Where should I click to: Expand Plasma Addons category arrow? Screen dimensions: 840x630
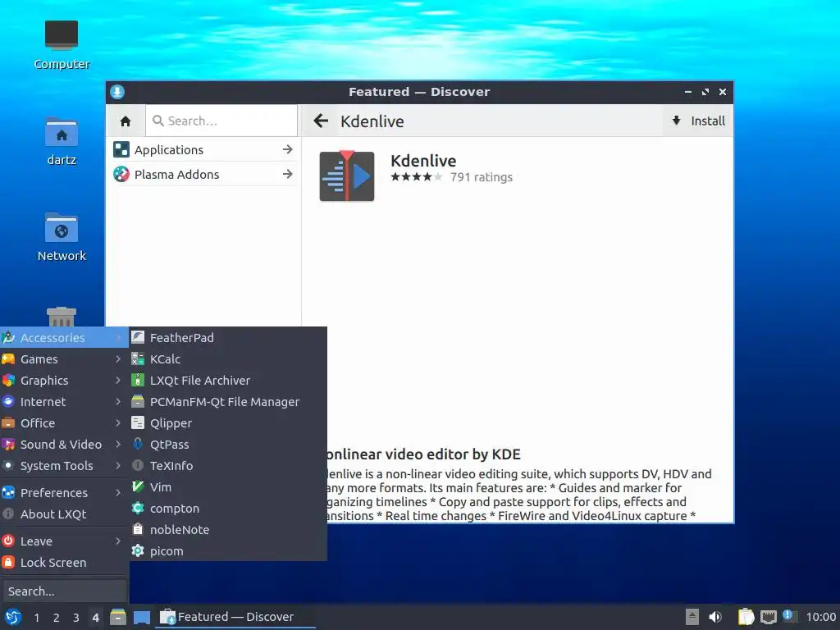coord(288,174)
